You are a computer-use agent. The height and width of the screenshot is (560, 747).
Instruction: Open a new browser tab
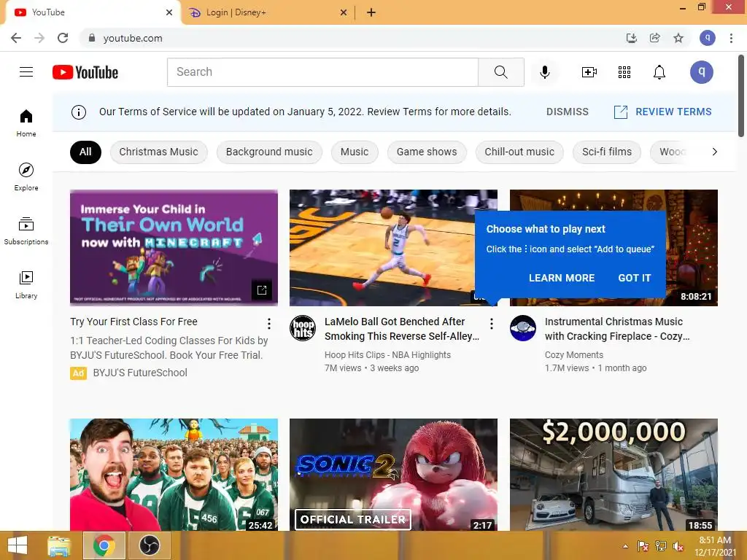[371, 13]
